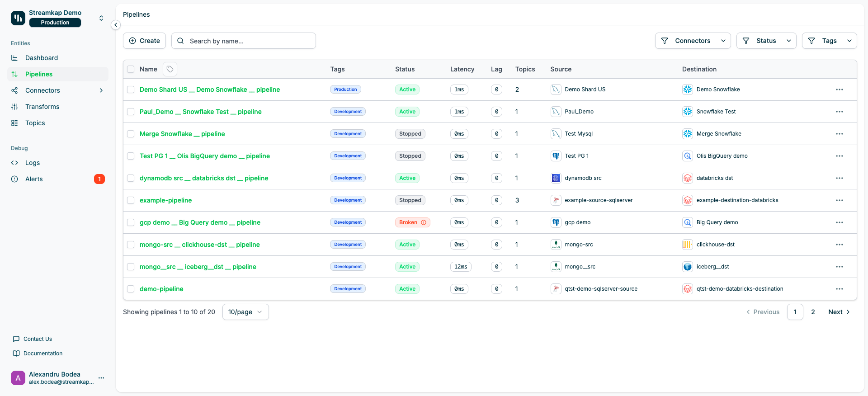Go to the Next page
The image size is (868, 396).
click(839, 312)
